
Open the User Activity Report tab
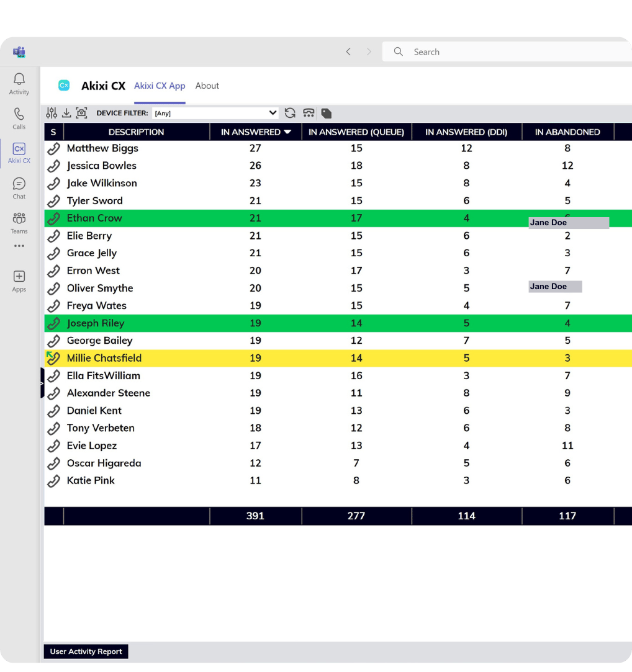pos(86,652)
